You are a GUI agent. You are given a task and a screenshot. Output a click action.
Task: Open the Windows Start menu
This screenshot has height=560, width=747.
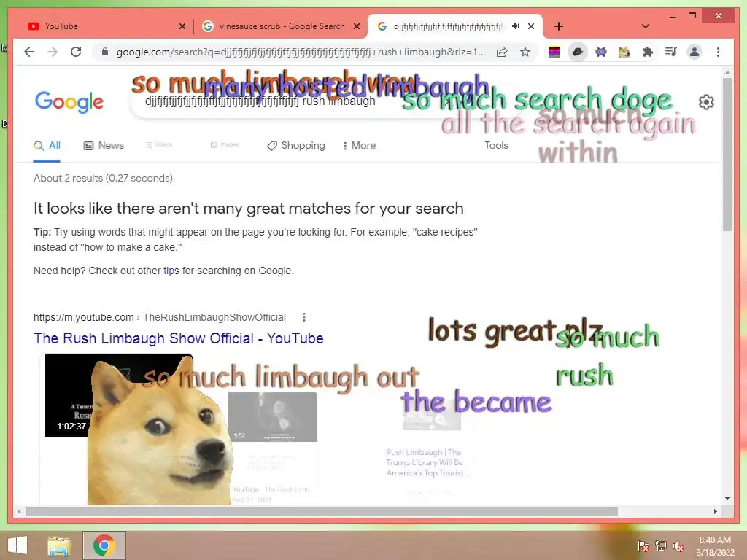point(18,545)
